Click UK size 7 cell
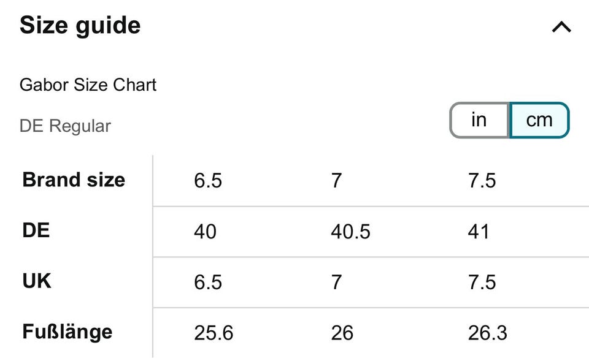 [336, 282]
